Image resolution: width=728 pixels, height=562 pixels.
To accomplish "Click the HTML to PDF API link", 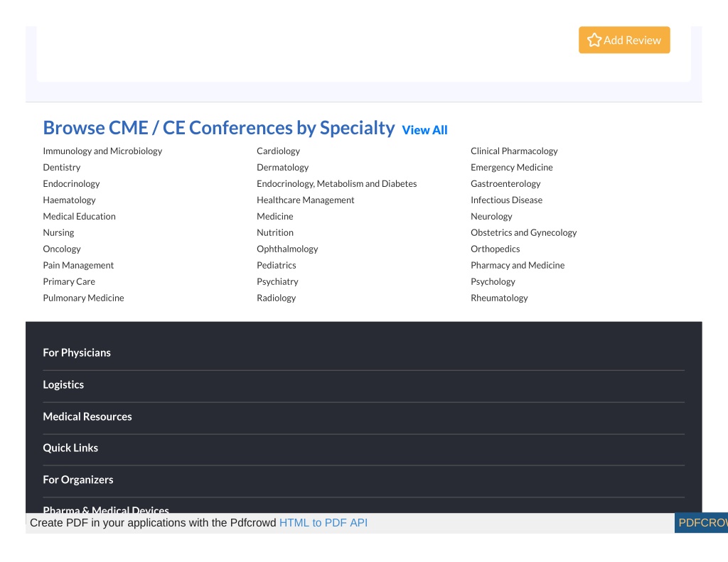I will [x=323, y=523].
